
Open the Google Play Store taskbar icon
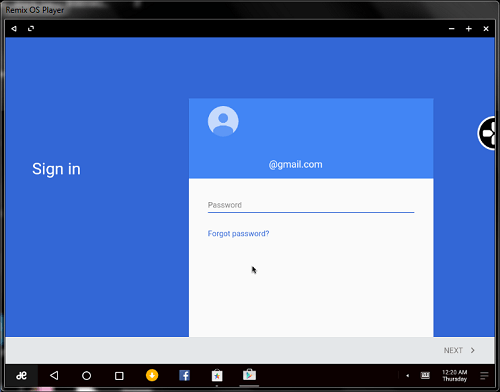[x=249, y=375]
